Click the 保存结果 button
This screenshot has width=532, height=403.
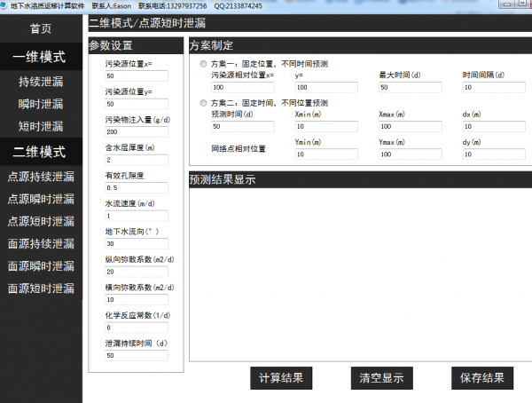click(481, 378)
